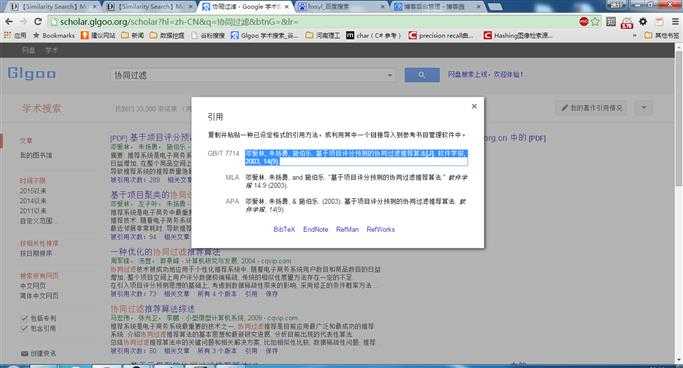Select the 协同过滤 Google 学术 tab
The height and width of the screenshot is (368, 683).
tap(246, 7)
